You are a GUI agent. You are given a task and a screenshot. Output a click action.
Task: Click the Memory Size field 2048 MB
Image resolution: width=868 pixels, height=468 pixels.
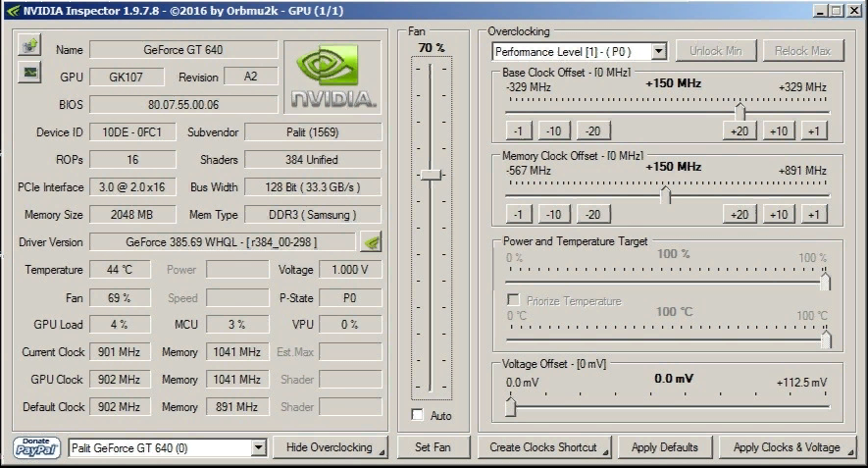tap(132, 214)
